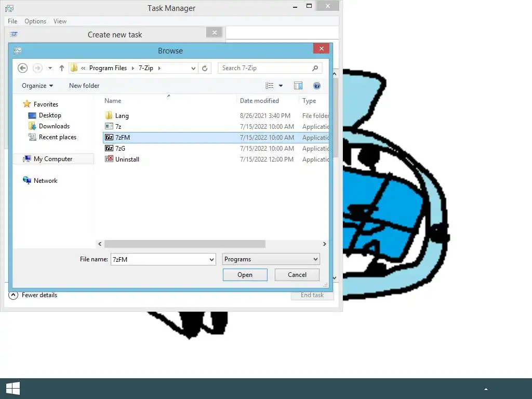Screen dimensions: 532x399
Task: Click the search magnifier icon
Action: point(315,68)
